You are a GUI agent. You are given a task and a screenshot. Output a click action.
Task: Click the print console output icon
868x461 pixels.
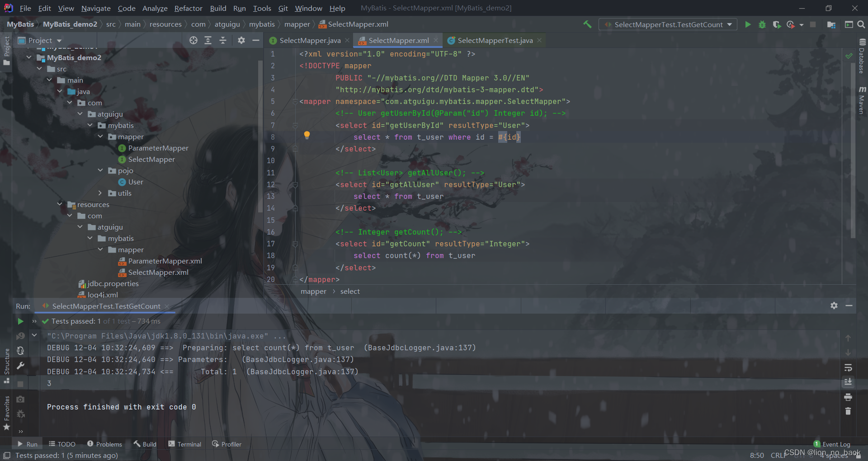(x=848, y=397)
